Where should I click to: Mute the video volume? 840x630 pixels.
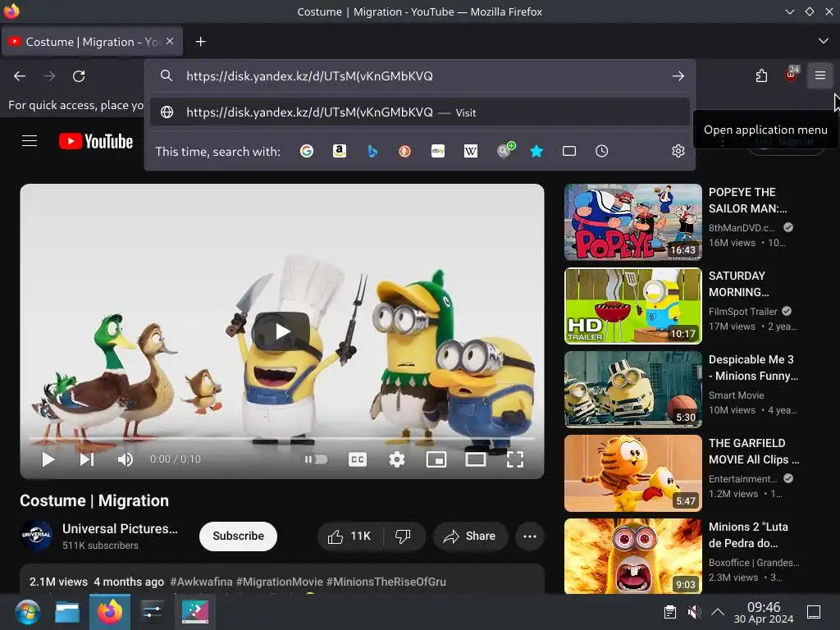(x=126, y=459)
